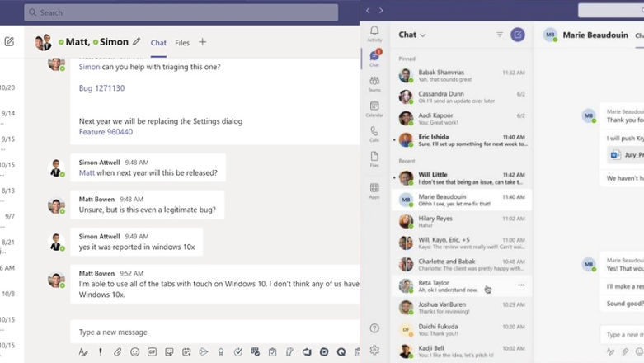The image size is (644, 363).
Task: Open Kadji Bell chat
Action: [x=462, y=351]
